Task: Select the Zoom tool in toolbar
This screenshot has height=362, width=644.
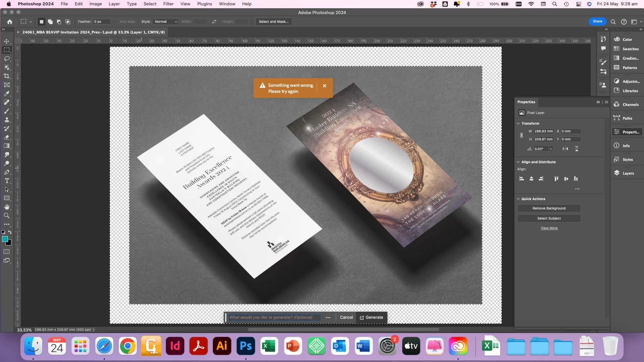Action: 7,216
